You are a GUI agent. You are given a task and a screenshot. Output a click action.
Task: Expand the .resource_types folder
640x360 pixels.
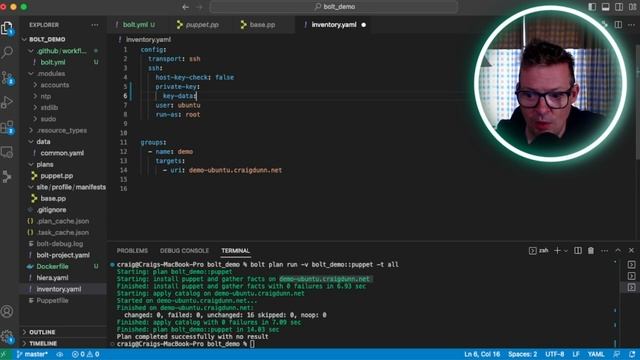[62, 131]
